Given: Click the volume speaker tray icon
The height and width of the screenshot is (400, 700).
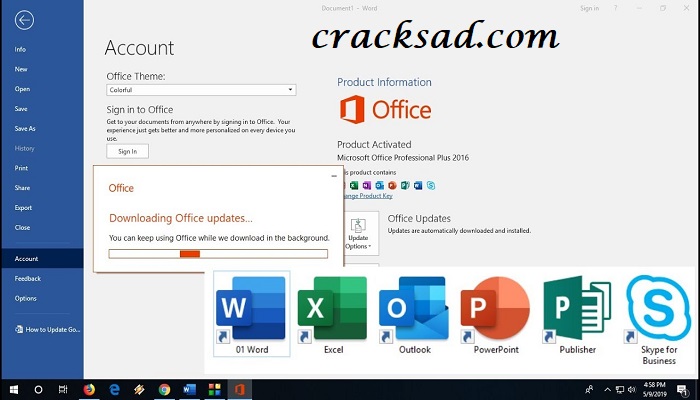Looking at the screenshot, I should 632,389.
